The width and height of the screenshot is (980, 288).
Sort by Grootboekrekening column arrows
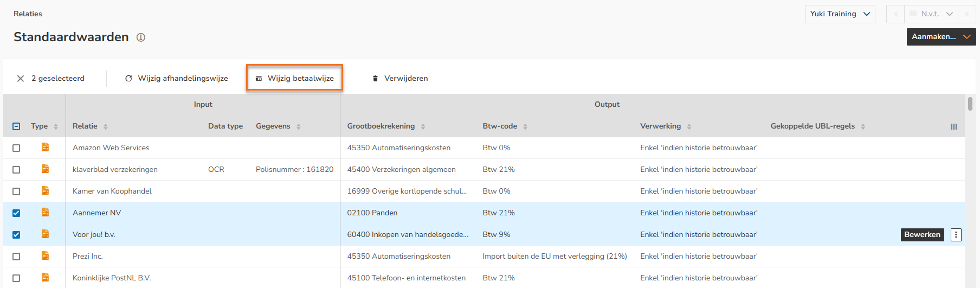pos(423,126)
